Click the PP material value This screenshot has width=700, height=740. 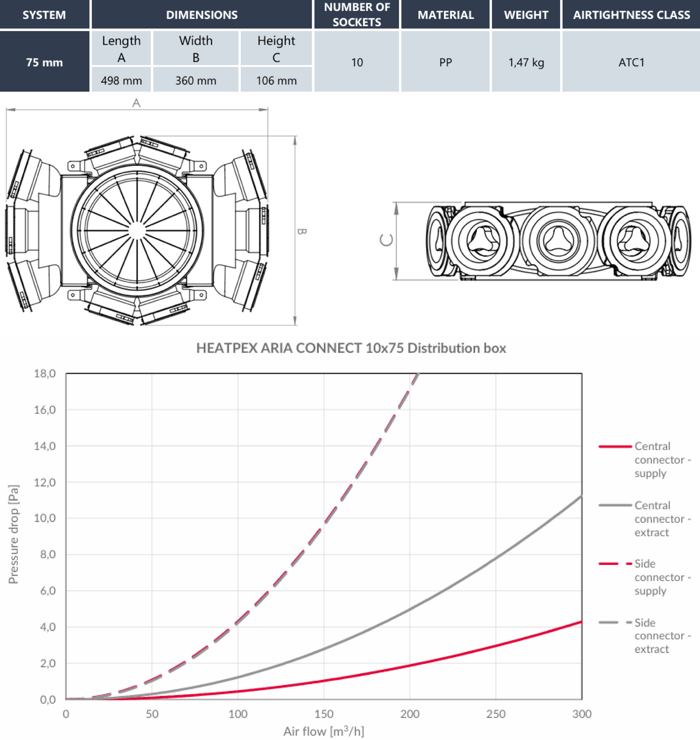(x=445, y=62)
